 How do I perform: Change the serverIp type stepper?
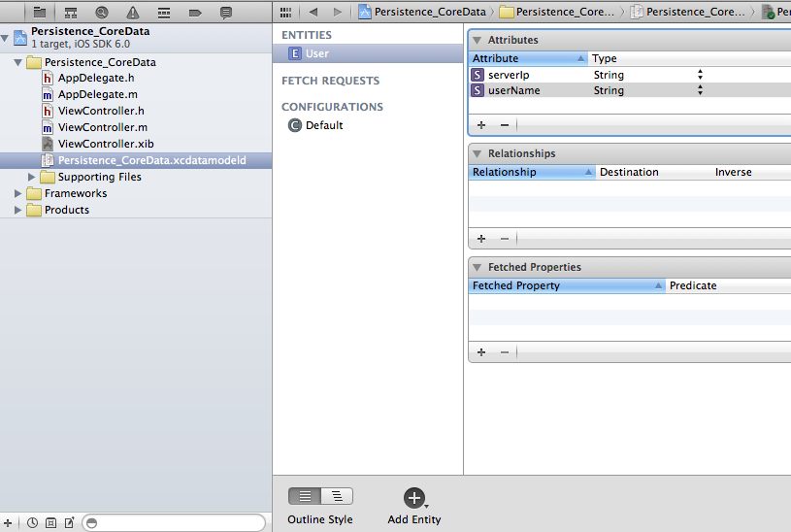click(700, 75)
